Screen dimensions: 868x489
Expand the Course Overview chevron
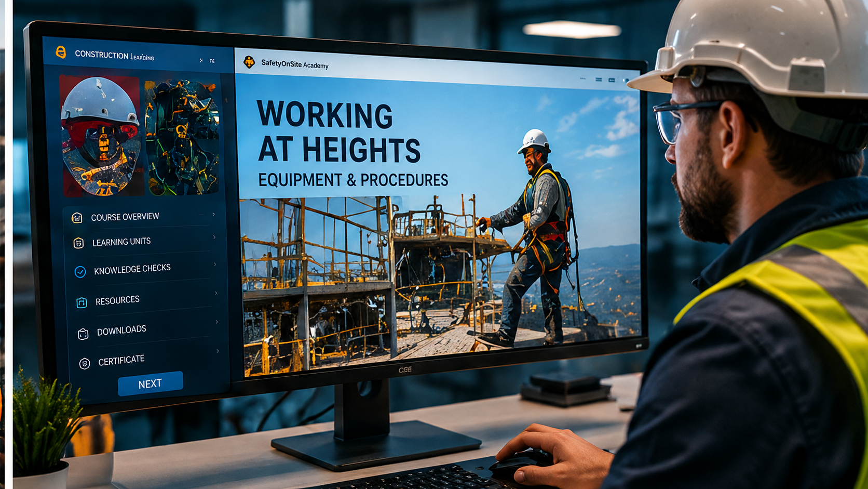point(214,214)
